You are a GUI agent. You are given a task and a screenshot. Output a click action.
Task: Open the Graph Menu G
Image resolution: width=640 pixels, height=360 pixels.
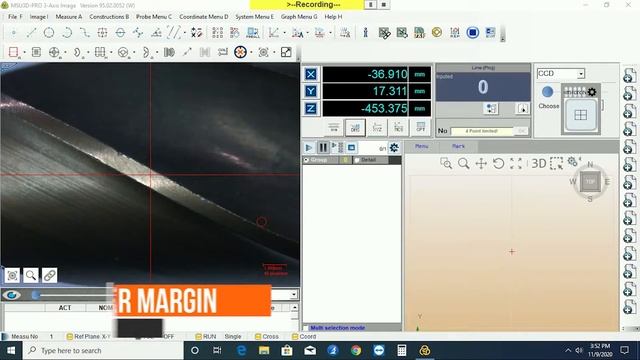(x=299, y=17)
